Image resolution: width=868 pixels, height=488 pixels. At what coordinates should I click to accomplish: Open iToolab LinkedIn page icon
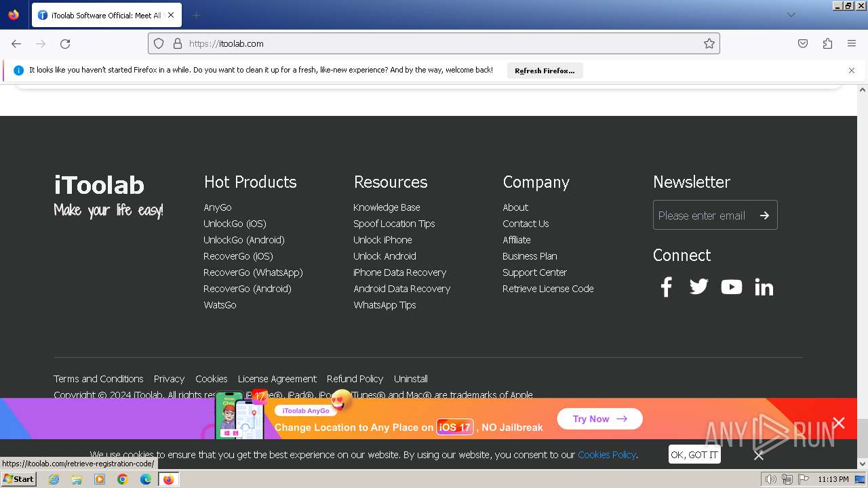tap(764, 287)
